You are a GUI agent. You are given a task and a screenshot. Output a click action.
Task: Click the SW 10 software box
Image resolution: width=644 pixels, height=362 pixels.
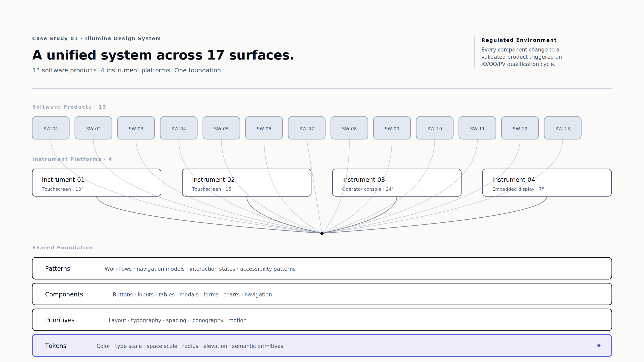(x=435, y=128)
